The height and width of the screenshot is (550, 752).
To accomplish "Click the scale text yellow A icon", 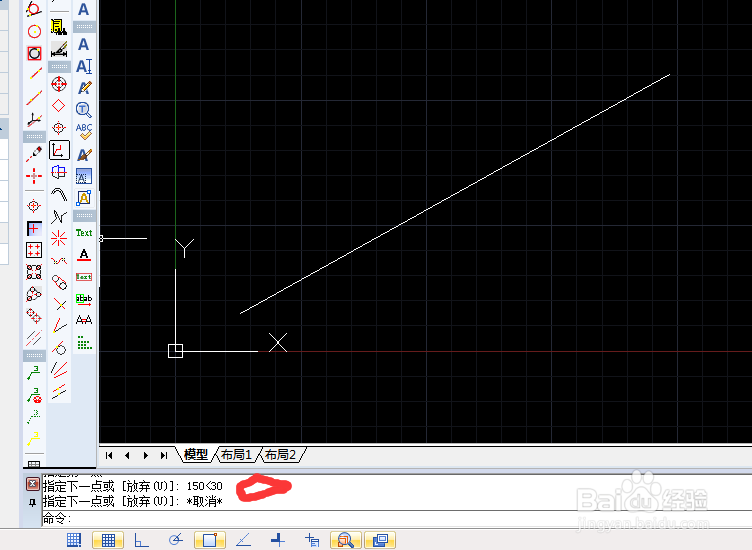I will [x=84, y=198].
